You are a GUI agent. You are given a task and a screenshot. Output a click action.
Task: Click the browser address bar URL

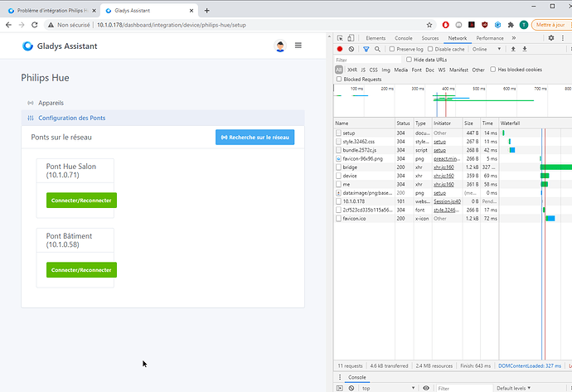click(x=172, y=25)
